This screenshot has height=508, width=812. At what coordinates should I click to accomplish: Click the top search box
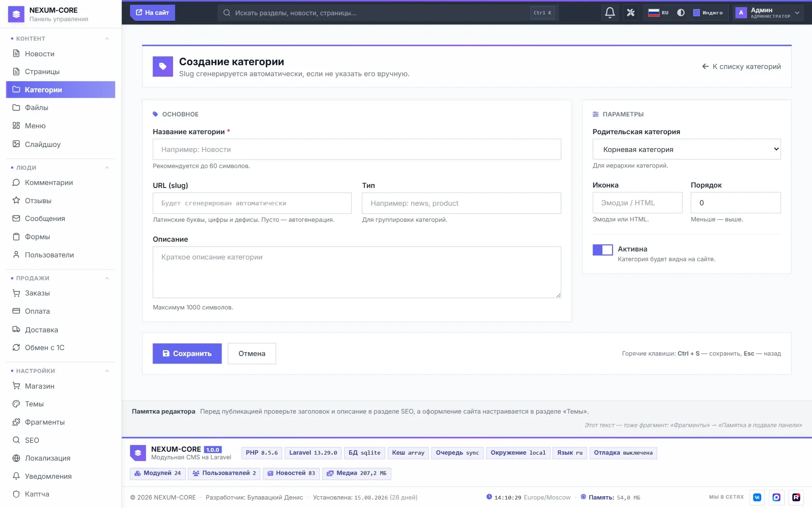(x=388, y=13)
